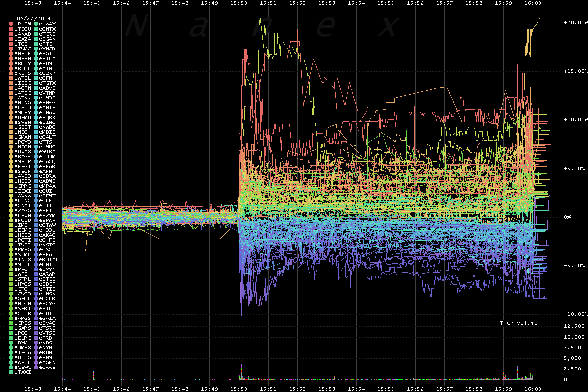Select the eEGAN legend entry
Viewport: 588px width, 392px height.
(47, 39)
